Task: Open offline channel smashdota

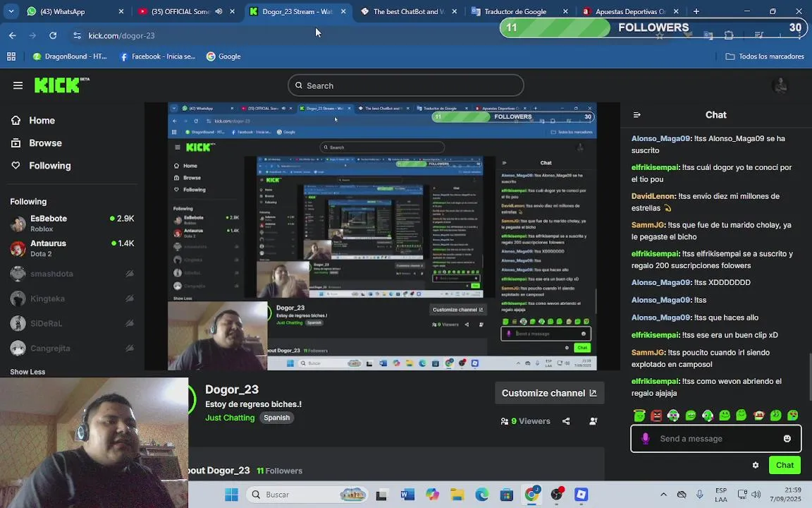Action: (72, 273)
